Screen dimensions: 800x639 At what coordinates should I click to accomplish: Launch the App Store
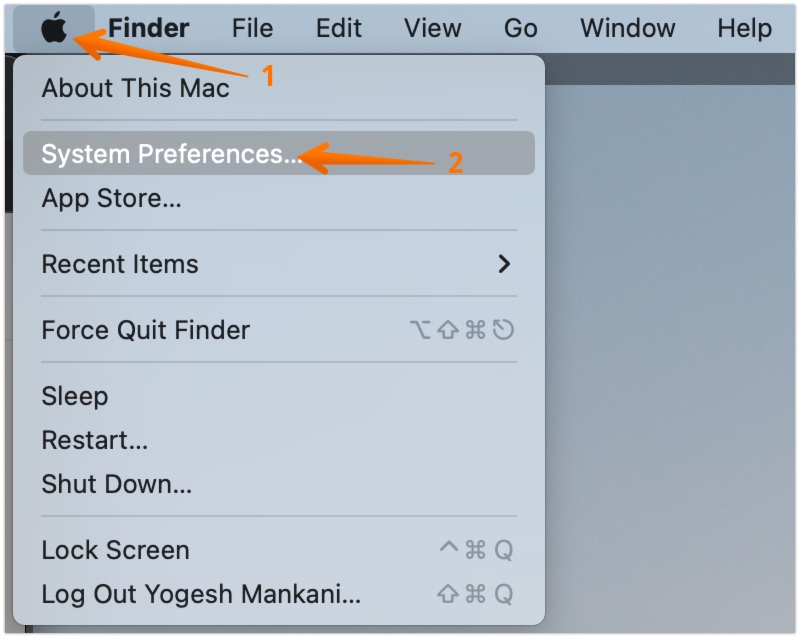[x=112, y=198]
